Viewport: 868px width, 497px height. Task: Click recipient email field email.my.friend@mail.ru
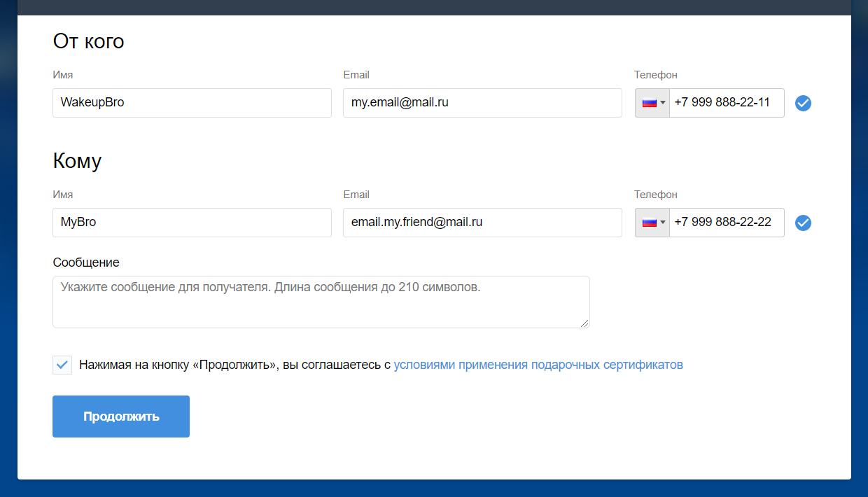coord(482,223)
